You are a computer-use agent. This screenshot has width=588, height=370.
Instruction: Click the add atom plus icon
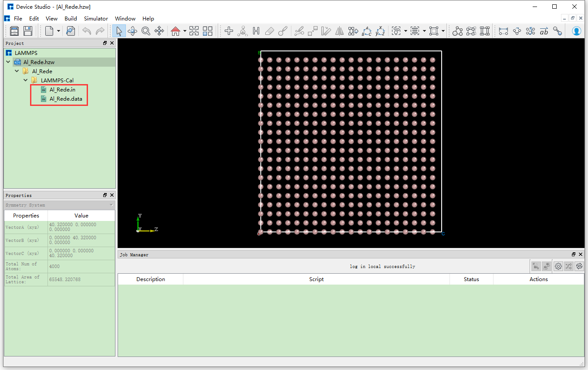point(229,31)
